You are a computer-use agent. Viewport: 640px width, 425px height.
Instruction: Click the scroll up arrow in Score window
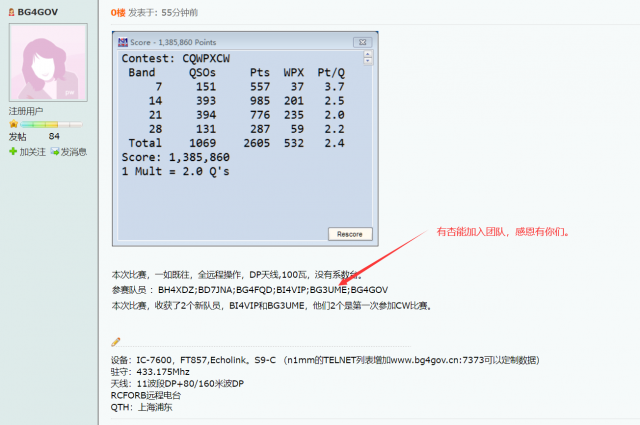click(368, 54)
